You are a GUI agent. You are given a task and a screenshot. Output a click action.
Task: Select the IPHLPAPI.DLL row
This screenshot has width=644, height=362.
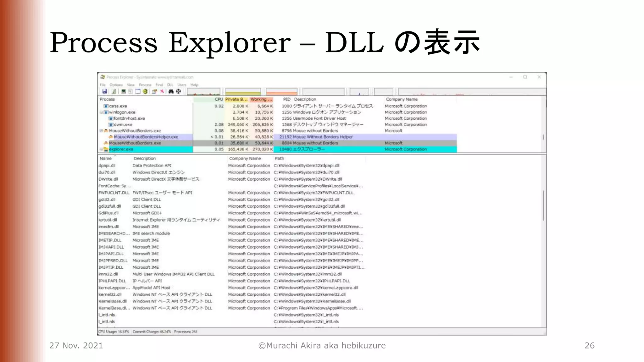232,281
